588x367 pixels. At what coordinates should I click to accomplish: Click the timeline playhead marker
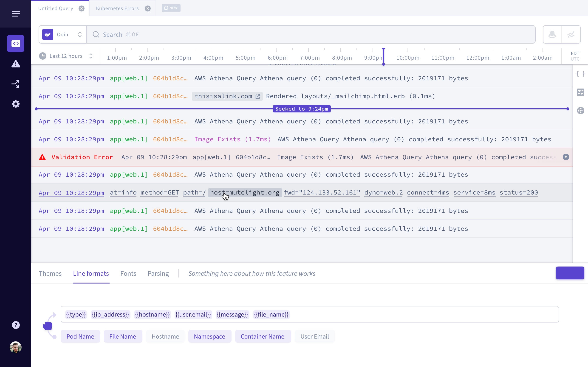pos(384,57)
